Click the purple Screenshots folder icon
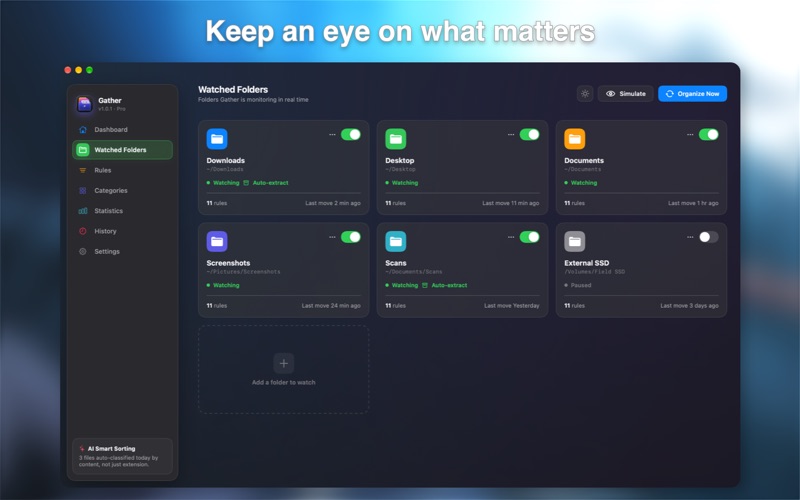 (x=217, y=241)
